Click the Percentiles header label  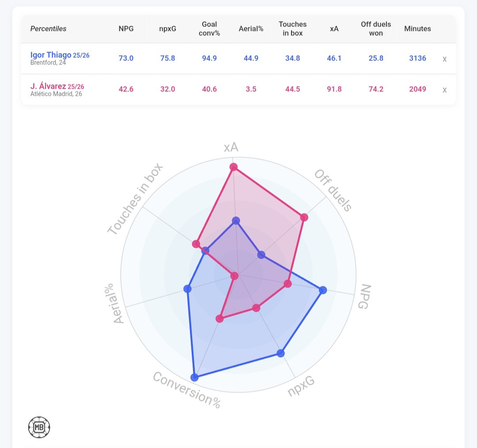coord(48,29)
